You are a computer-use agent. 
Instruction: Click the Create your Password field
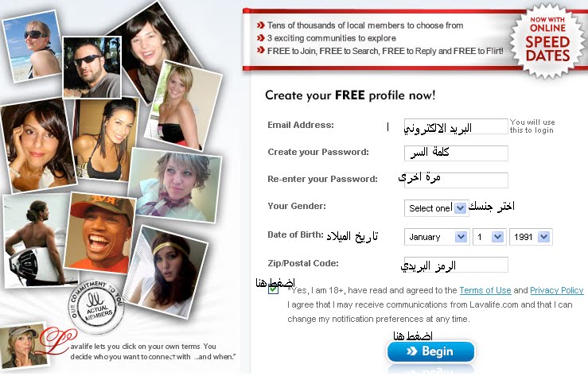click(x=456, y=153)
